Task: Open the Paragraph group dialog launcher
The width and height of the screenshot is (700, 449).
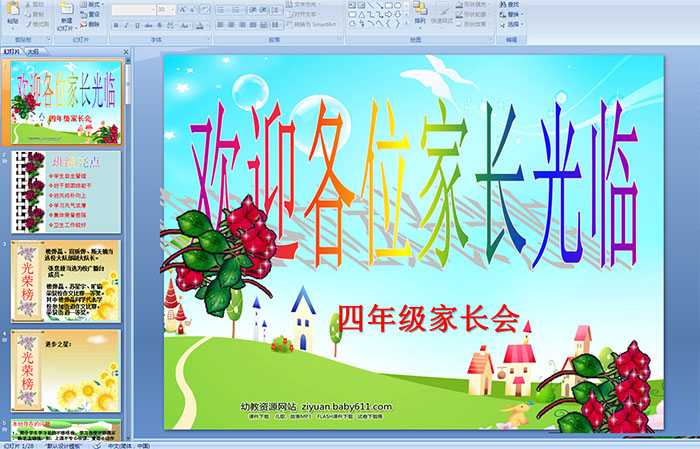Action: pos(340,39)
